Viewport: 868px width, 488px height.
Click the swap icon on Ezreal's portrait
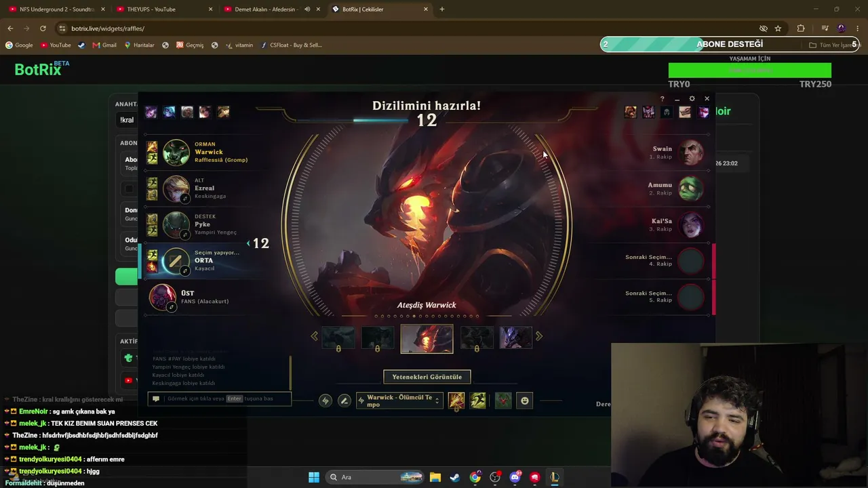pyautogui.click(x=185, y=199)
